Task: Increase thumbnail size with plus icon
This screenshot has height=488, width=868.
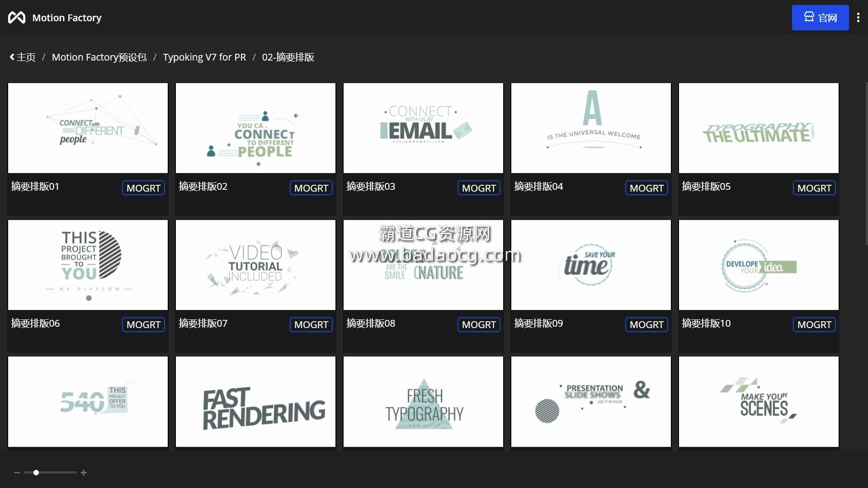Action: click(84, 473)
